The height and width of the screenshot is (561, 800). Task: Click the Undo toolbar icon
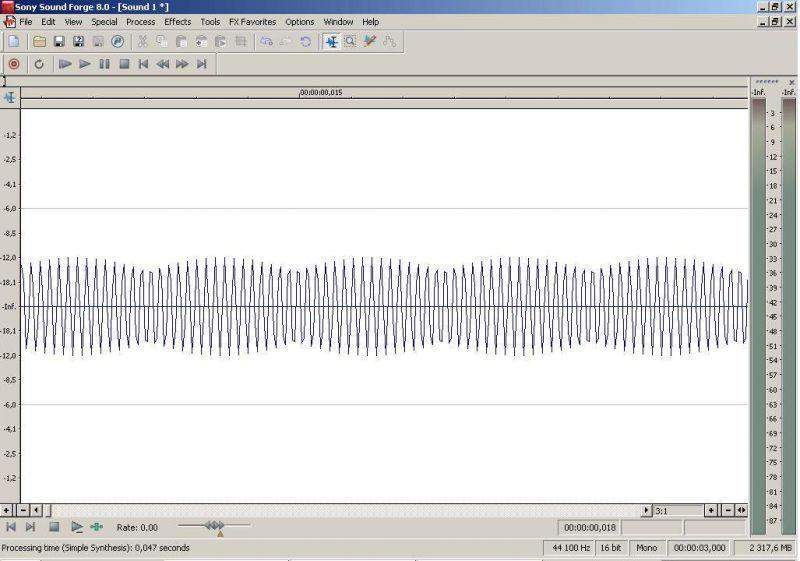tap(266, 42)
